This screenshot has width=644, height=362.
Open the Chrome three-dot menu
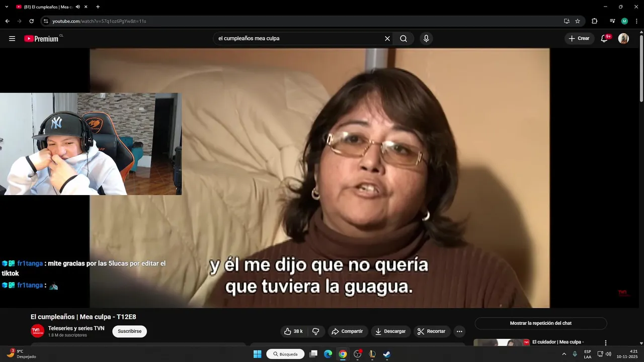636,21
